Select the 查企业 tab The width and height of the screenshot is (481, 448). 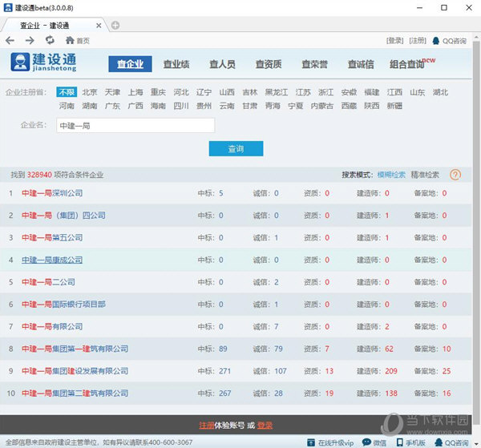(130, 64)
